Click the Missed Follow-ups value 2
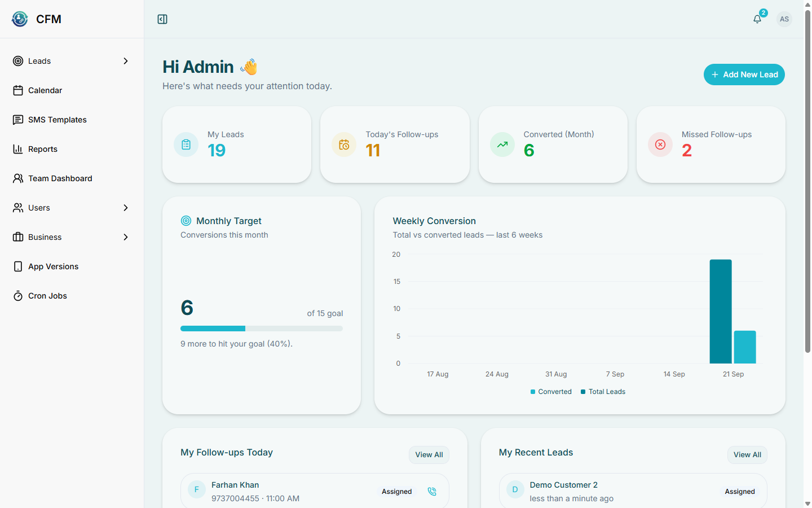This screenshot has height=508, width=812. coord(687,151)
